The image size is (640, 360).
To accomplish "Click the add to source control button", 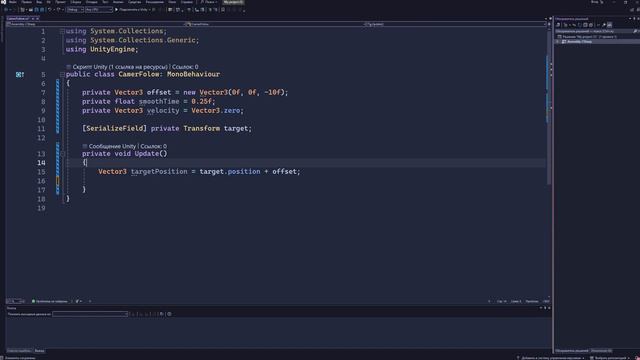I will [551, 358].
